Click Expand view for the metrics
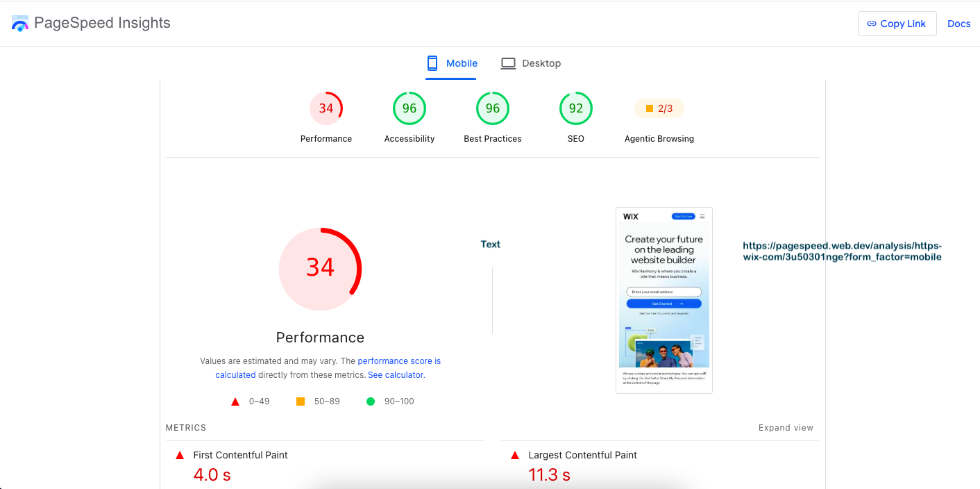Viewport: 980px width, 489px height. click(x=786, y=428)
